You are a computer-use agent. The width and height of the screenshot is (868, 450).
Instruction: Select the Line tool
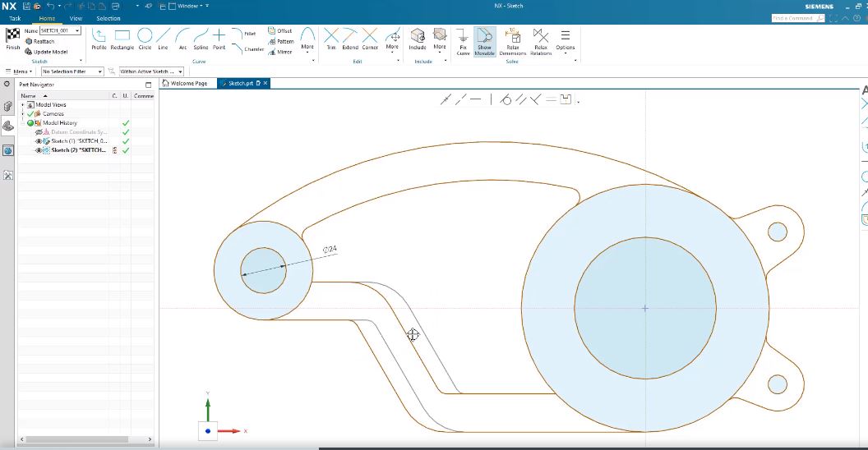(163, 39)
